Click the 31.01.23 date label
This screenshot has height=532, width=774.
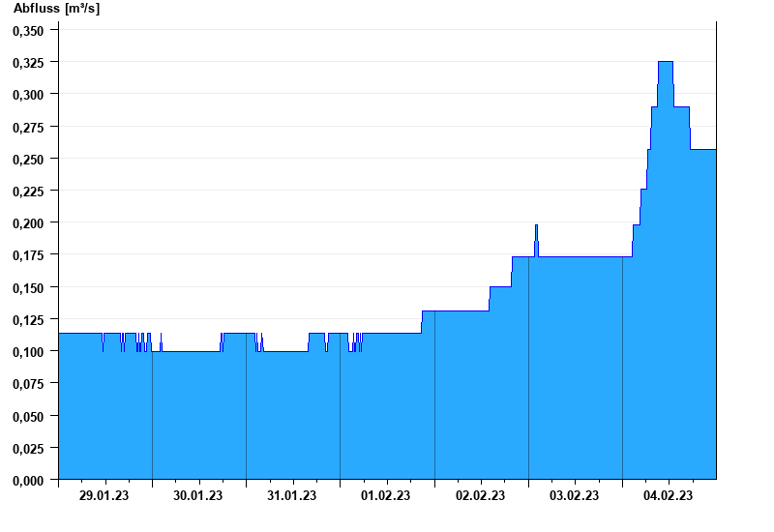tap(291, 496)
